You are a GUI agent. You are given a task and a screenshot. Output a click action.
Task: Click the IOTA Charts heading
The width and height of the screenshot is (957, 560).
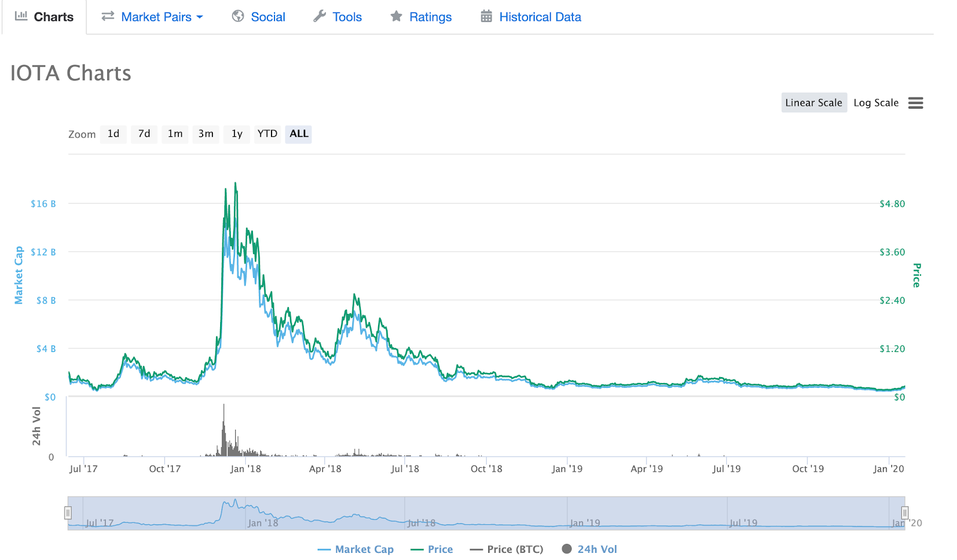click(x=71, y=73)
